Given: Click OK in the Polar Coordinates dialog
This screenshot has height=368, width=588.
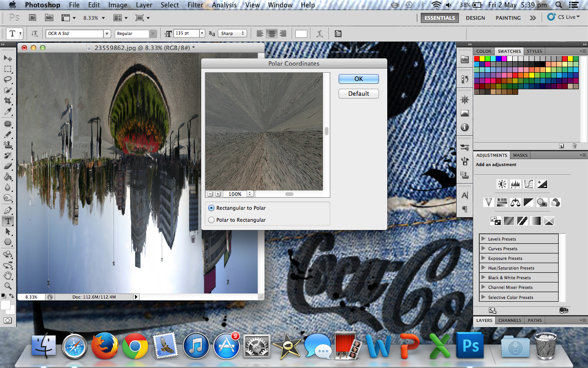Looking at the screenshot, I should coord(358,79).
